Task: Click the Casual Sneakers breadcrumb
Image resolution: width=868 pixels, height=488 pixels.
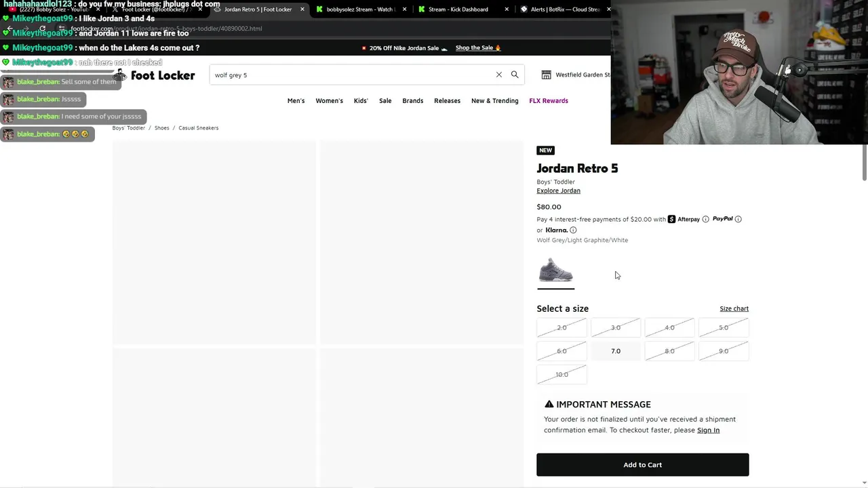Action: coord(198,128)
